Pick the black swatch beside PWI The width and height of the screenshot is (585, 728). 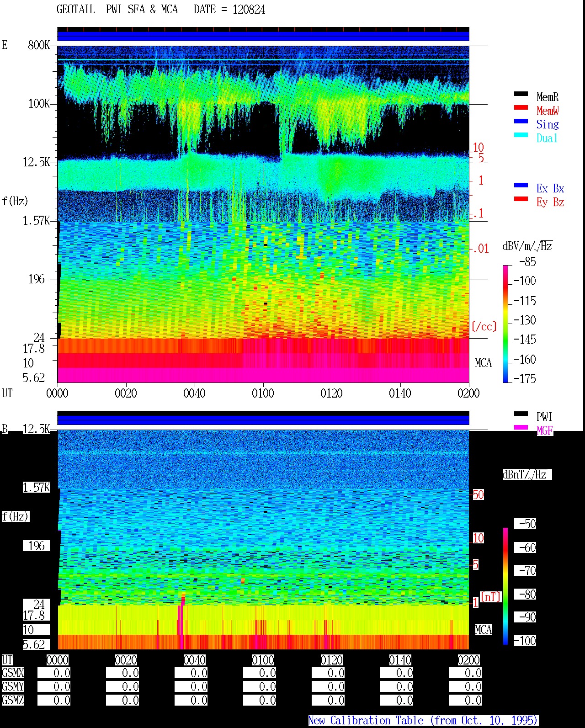pyautogui.click(x=521, y=414)
